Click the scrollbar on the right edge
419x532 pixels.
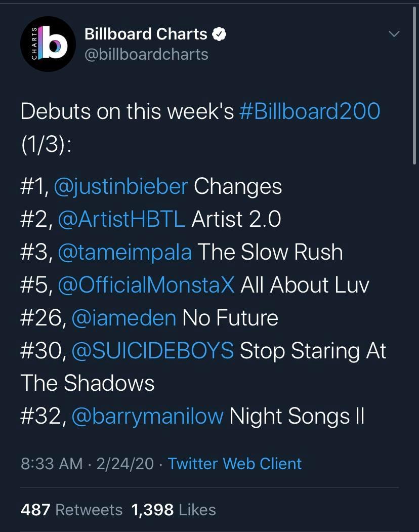(x=415, y=86)
